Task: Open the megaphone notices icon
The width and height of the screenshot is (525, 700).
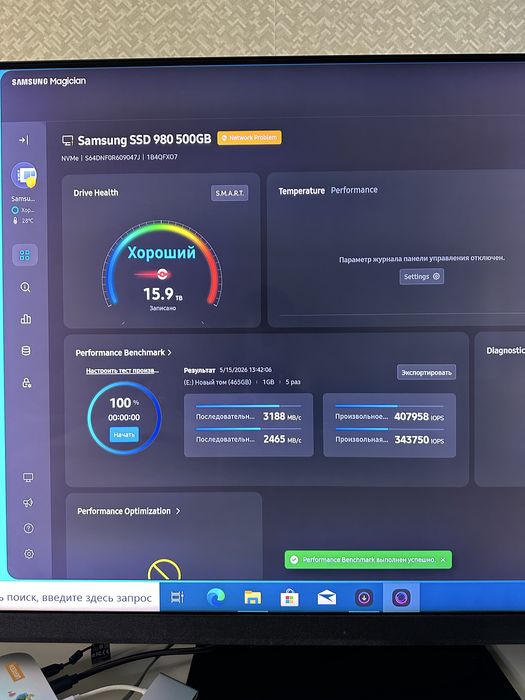Action: (28, 503)
